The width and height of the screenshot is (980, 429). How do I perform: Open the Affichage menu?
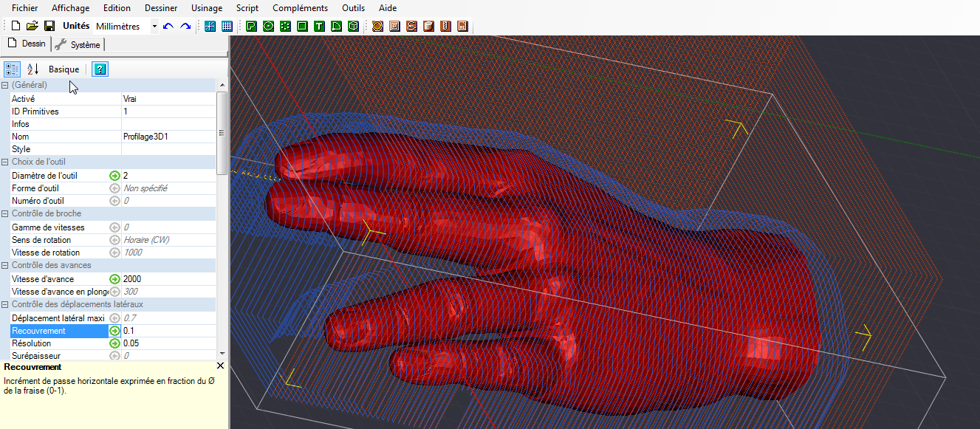pos(70,8)
